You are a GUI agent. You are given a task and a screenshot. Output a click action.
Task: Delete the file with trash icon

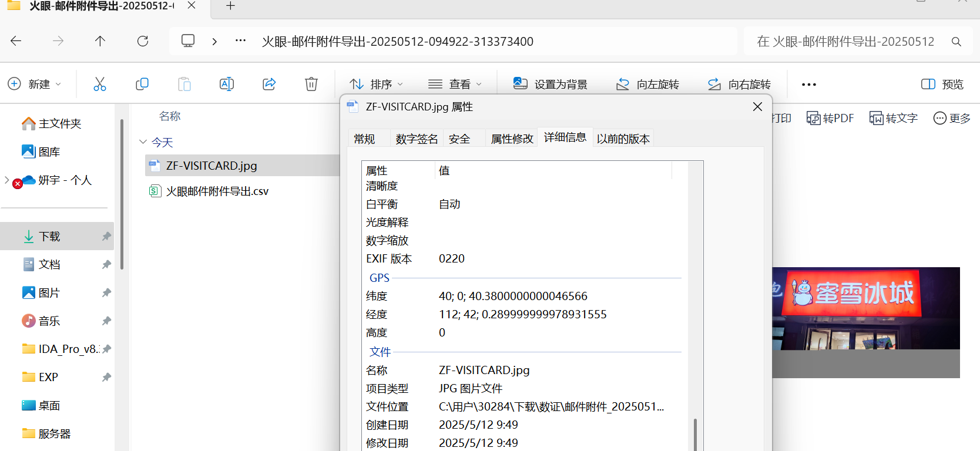tap(311, 84)
